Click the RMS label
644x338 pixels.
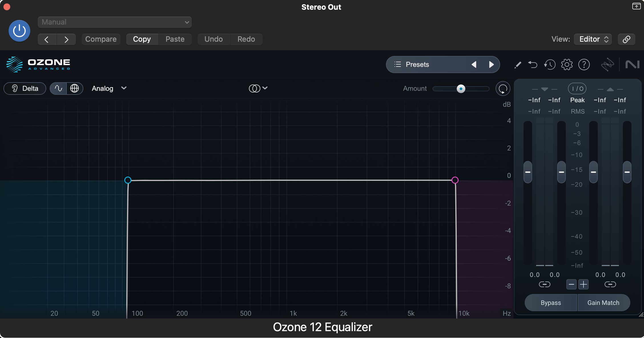(577, 112)
